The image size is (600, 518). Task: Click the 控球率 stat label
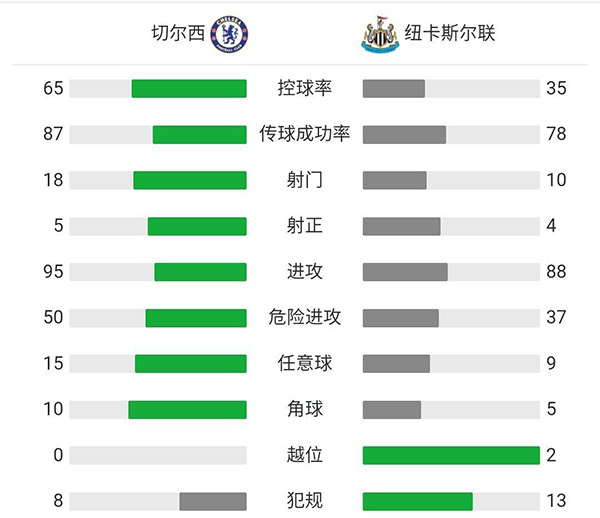tap(305, 88)
